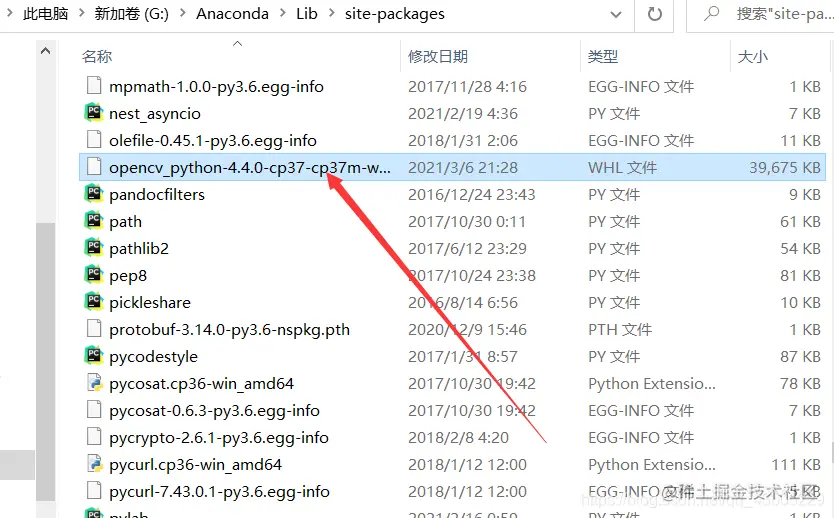This screenshot has height=518, width=834.
Task: Select the pycosat.cp36-win_amd64 file name
Action: (x=202, y=383)
